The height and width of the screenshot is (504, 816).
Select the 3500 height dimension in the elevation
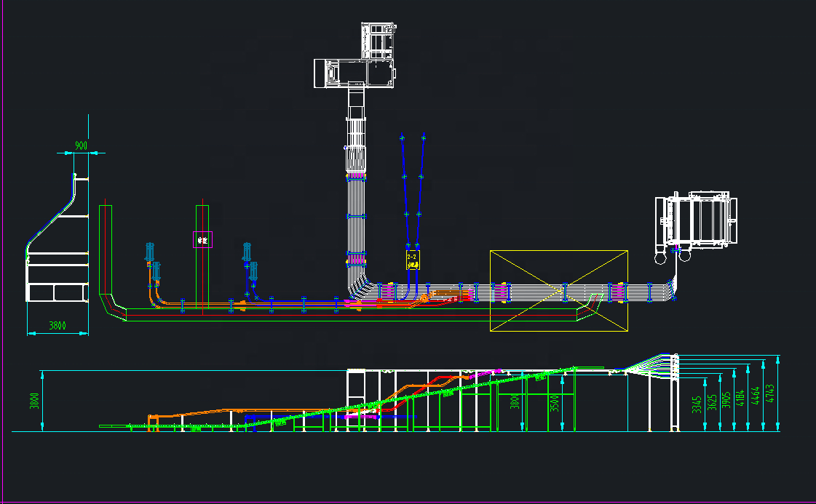coord(555,403)
